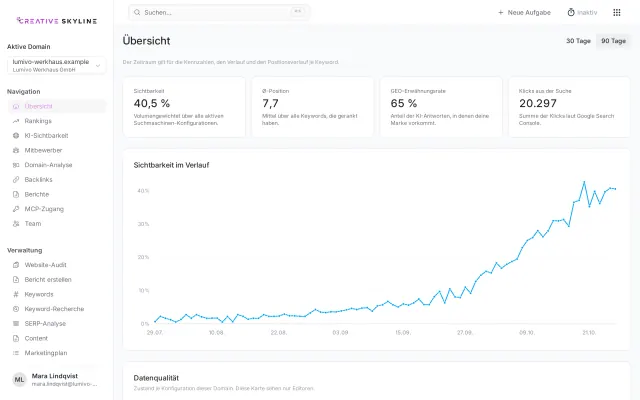The width and height of the screenshot is (640, 400).
Task: Click the plus icon of Neue Aufgabe
Action: [501, 13]
